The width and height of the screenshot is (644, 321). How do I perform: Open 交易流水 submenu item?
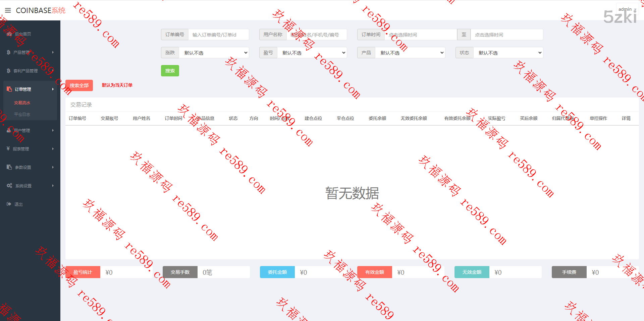[22, 103]
